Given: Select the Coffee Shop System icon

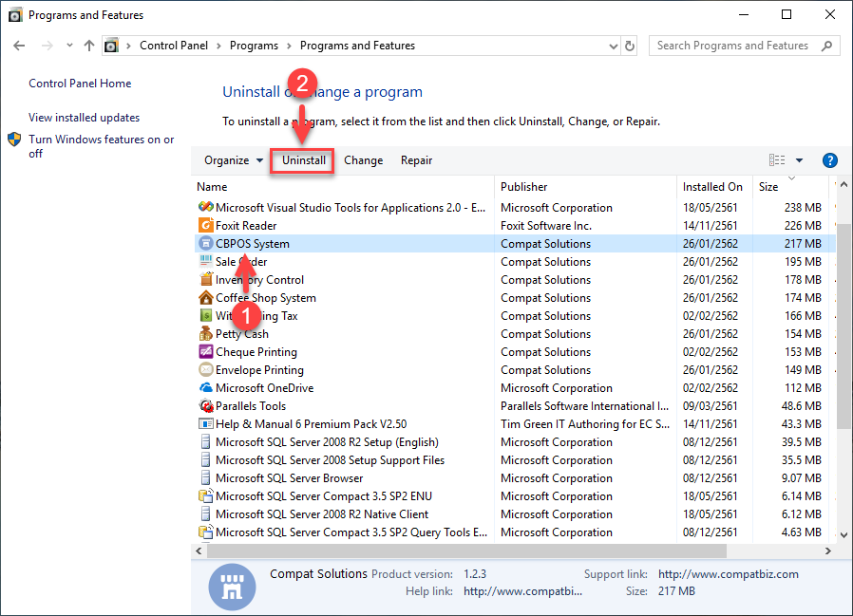Looking at the screenshot, I should pos(205,297).
